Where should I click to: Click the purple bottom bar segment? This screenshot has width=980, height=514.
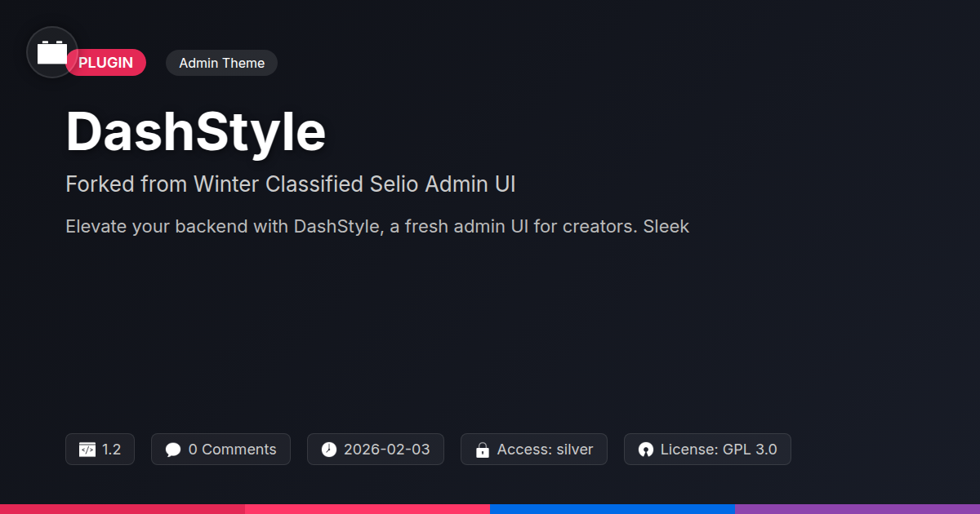pos(857,508)
